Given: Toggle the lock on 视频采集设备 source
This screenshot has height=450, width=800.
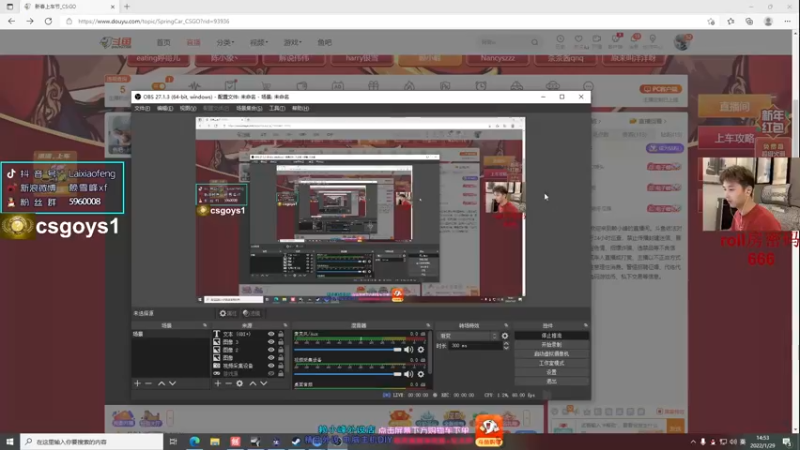Looking at the screenshot, I should pyautogui.click(x=281, y=365).
